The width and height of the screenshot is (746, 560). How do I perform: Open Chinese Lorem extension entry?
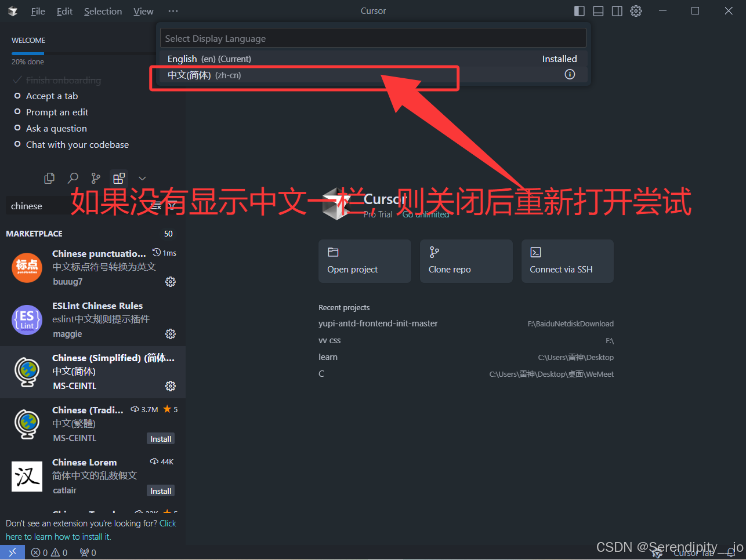(x=93, y=476)
